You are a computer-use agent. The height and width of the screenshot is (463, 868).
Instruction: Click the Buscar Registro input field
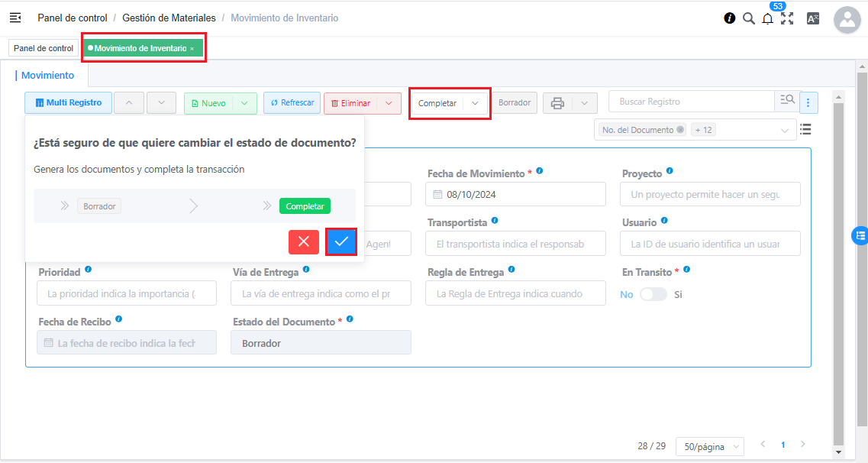[x=687, y=101]
